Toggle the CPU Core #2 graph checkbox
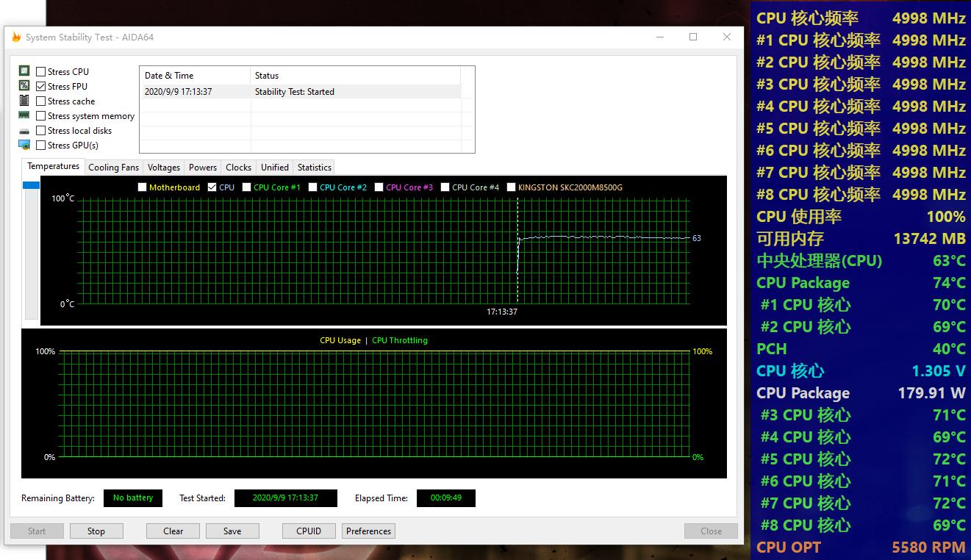The image size is (971, 560). 313,187
